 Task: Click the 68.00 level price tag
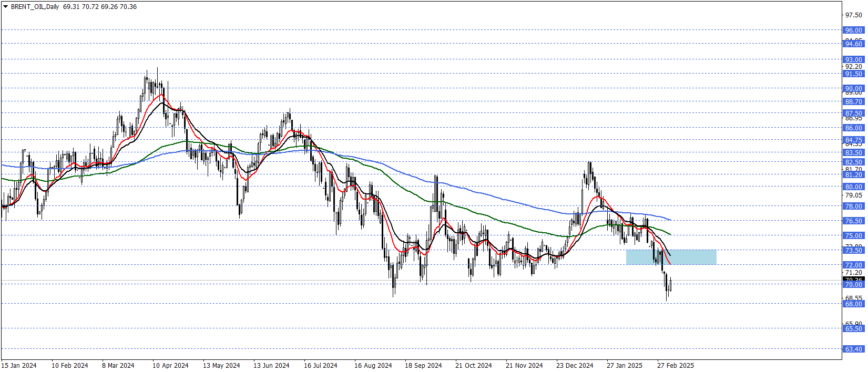(853, 304)
